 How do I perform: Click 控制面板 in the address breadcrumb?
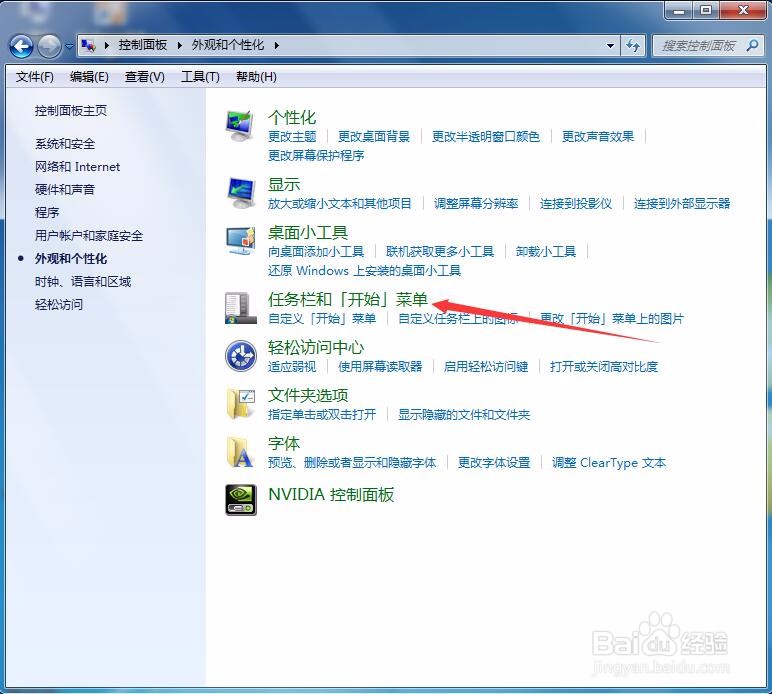(143, 45)
